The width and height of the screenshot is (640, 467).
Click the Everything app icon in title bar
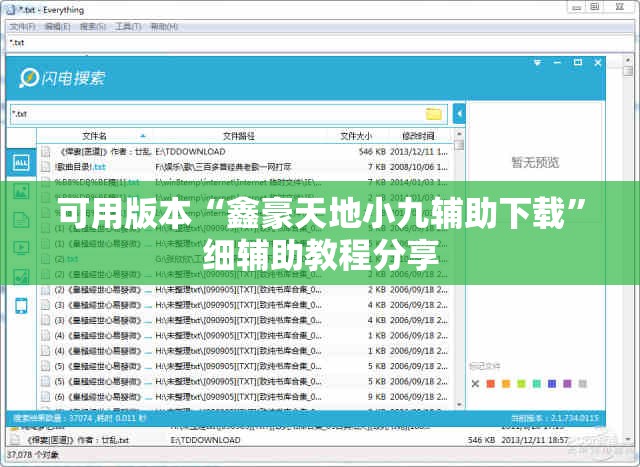click(x=11, y=10)
